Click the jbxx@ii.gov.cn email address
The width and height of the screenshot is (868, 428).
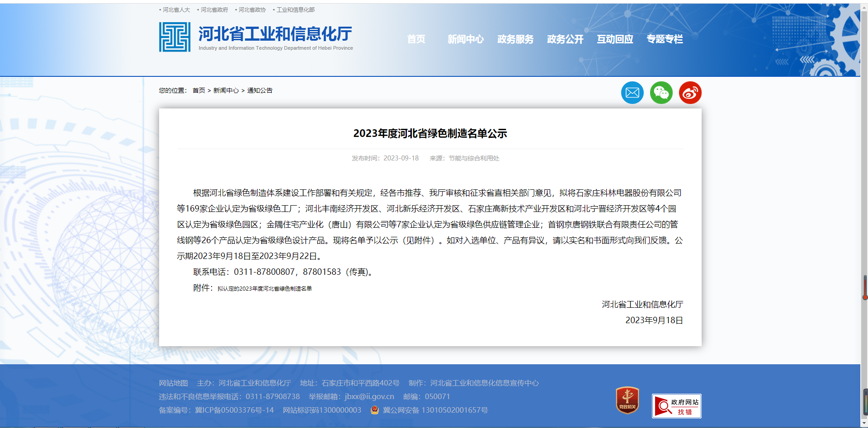[368, 397]
